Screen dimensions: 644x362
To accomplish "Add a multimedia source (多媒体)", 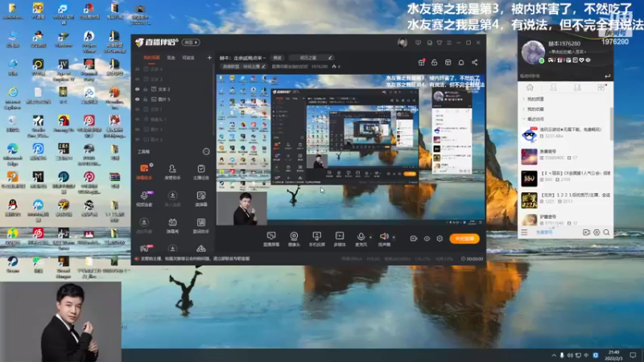I will coord(340,238).
